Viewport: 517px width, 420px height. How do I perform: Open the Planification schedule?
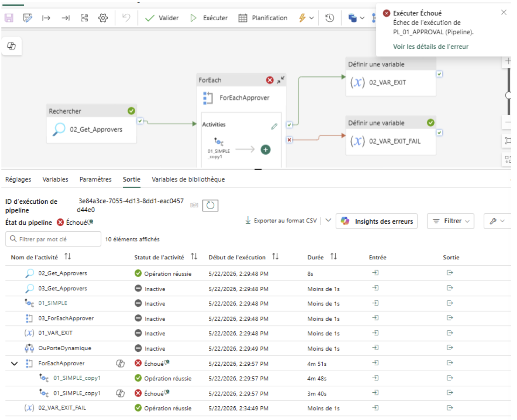click(263, 18)
